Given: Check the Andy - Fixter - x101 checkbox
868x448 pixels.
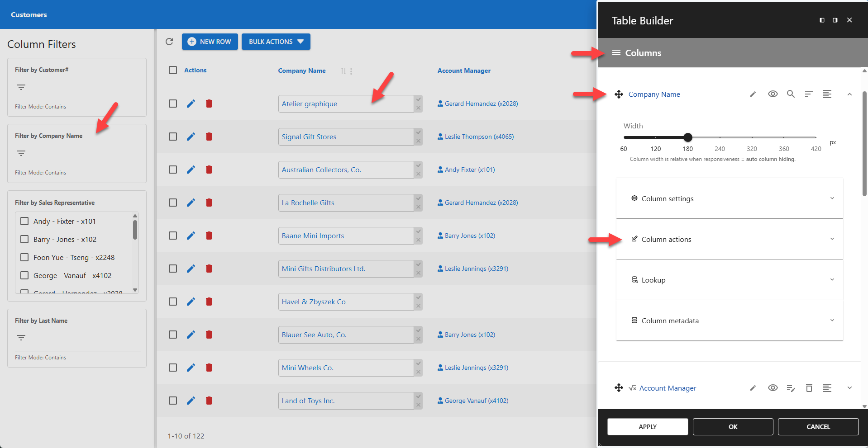Looking at the screenshot, I should [x=24, y=221].
